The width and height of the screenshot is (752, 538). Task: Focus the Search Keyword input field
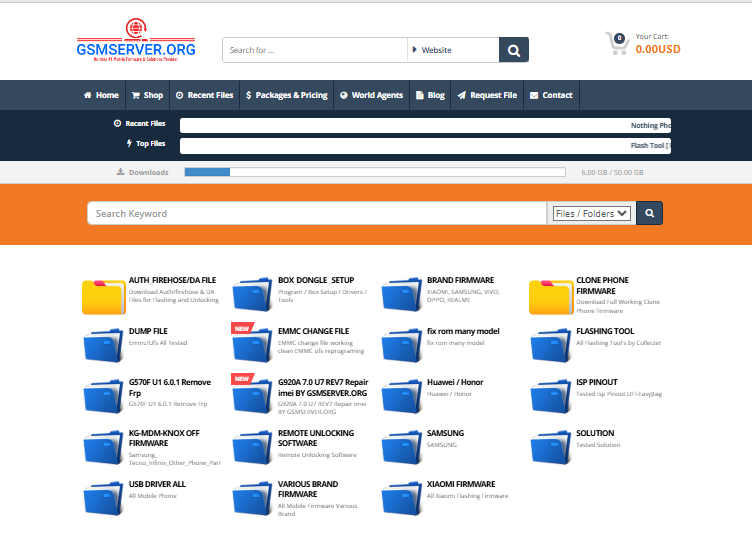tap(318, 213)
